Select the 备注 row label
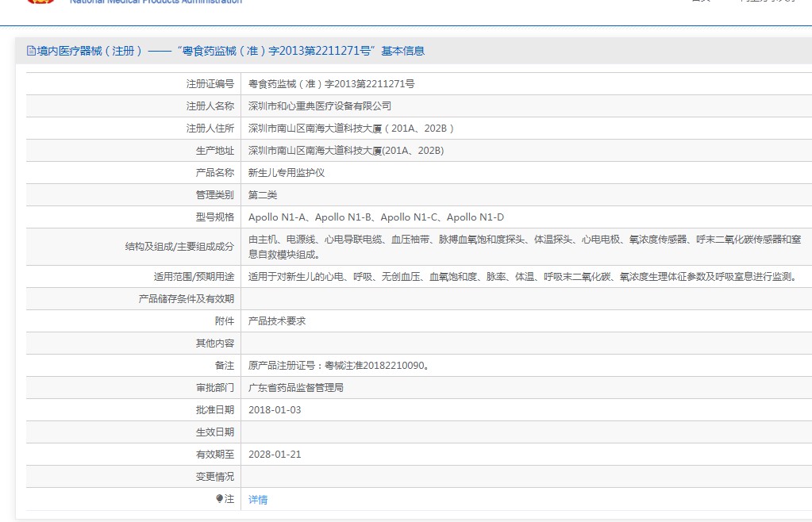Screen dimensions: 812x522 click(224, 366)
